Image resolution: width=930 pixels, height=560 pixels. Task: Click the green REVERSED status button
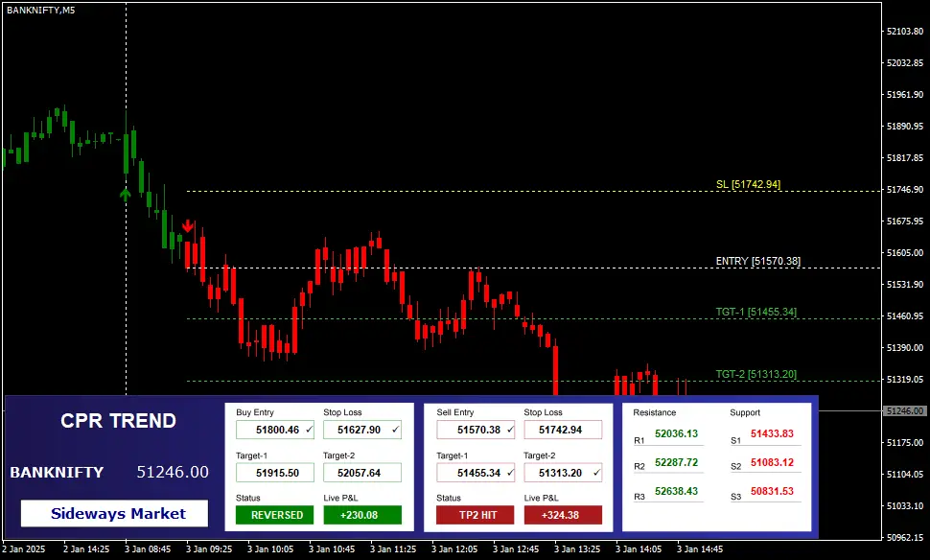click(x=274, y=515)
